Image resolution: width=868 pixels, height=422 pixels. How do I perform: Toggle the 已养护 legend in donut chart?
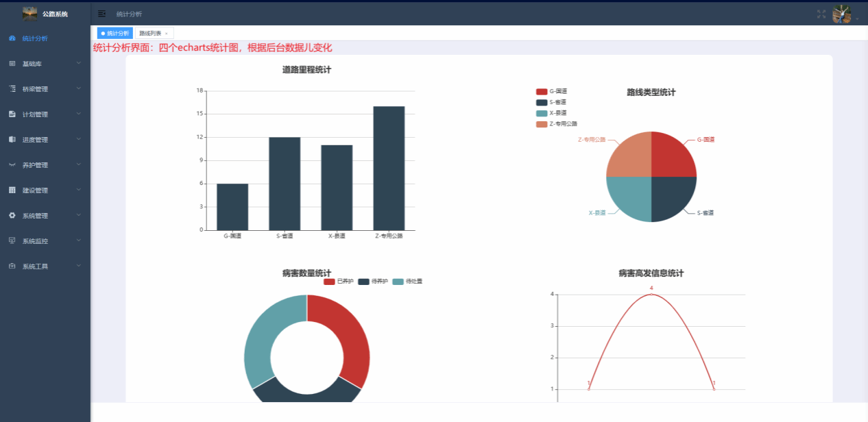(339, 282)
